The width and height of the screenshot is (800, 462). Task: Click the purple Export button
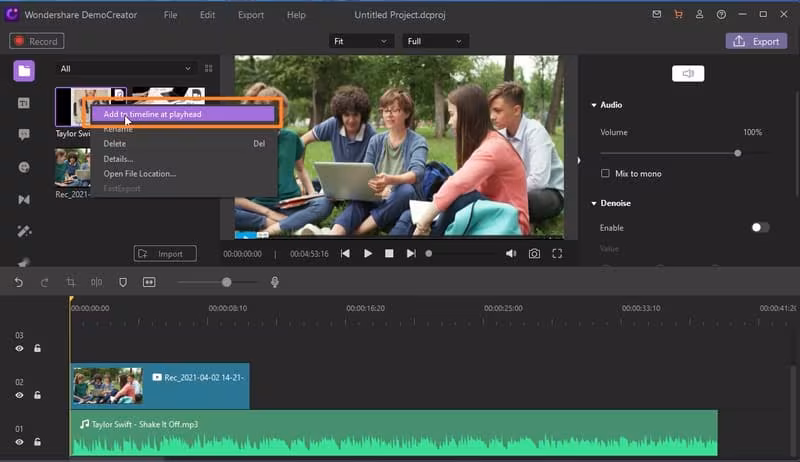[756, 41]
